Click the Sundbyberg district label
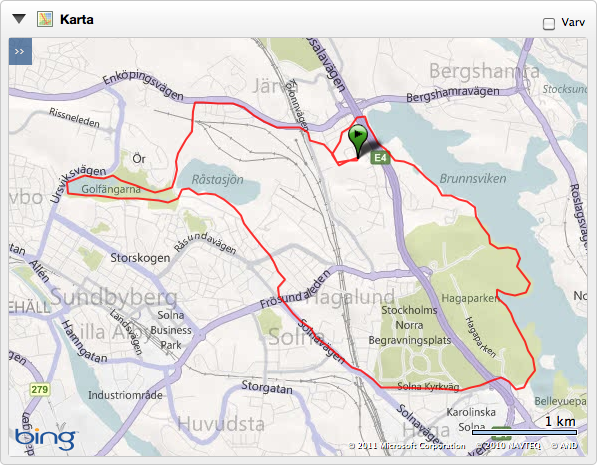Image resolution: width=597 pixels, height=466 pixels. tap(114, 297)
